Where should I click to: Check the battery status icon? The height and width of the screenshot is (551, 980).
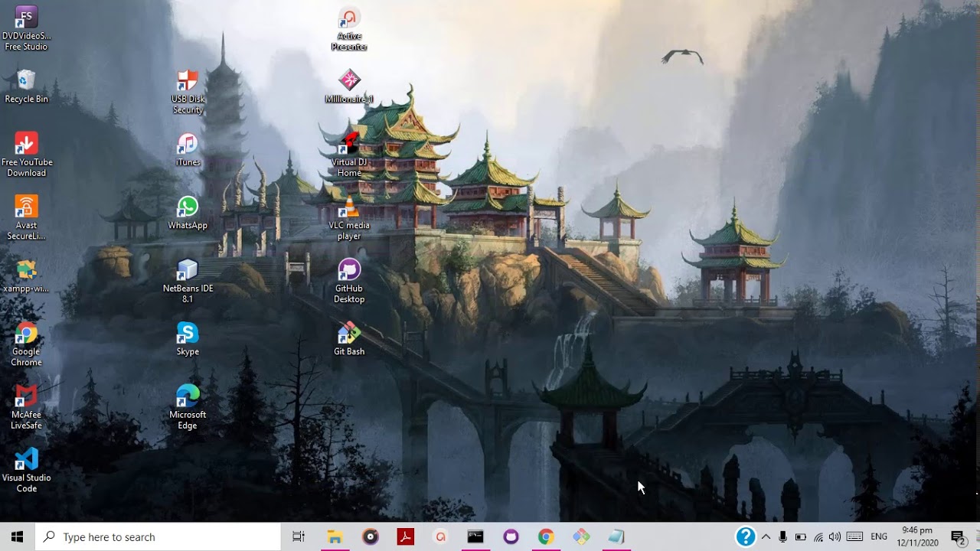[x=801, y=536]
